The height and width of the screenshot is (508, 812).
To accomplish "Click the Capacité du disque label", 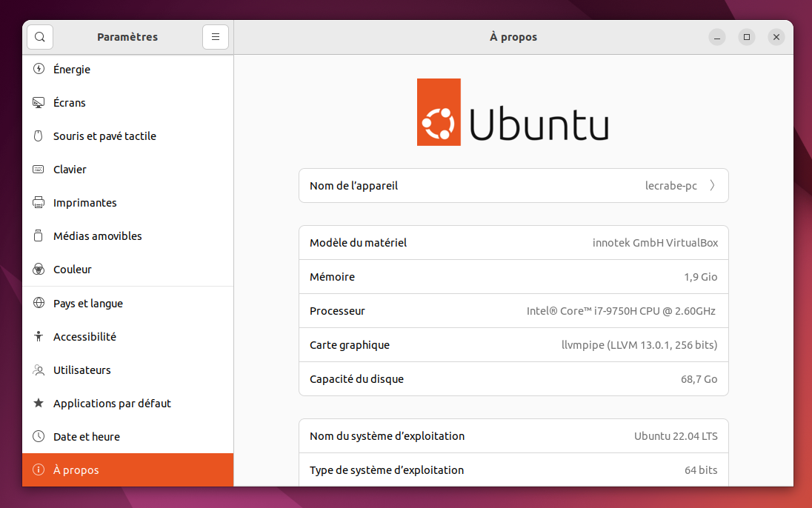I will click(x=356, y=379).
